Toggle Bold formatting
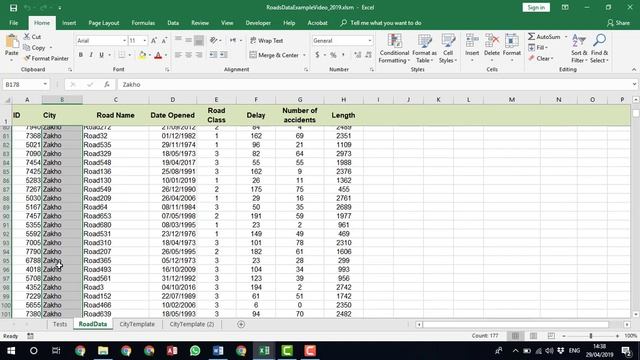 pos(81,55)
